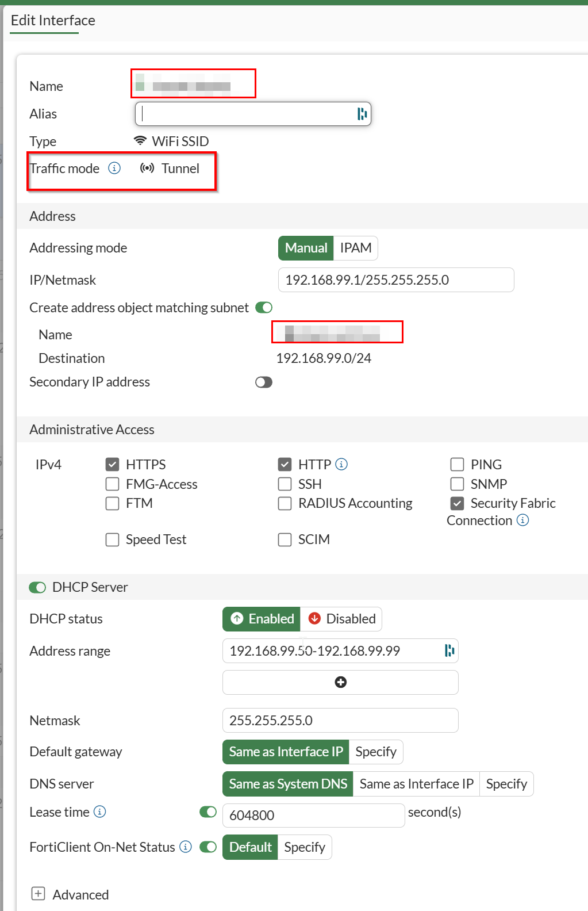Click the IP/Netmask input field

[396, 280]
